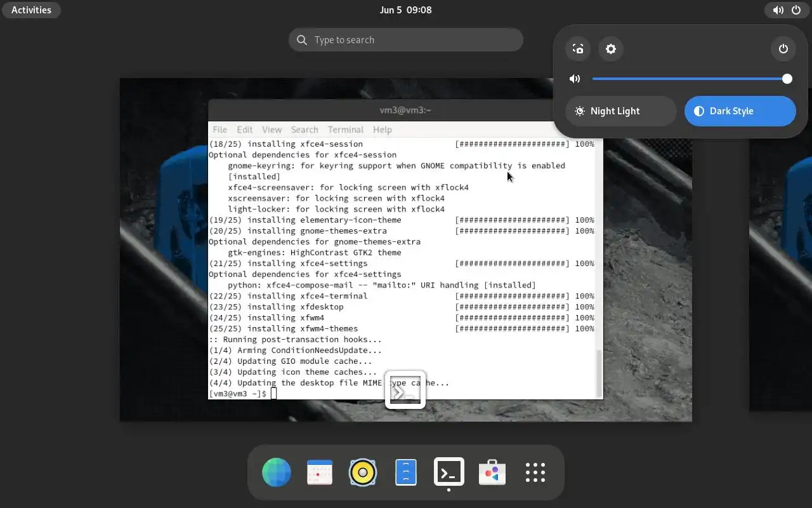Click the top bar volume indicator

[x=778, y=10]
